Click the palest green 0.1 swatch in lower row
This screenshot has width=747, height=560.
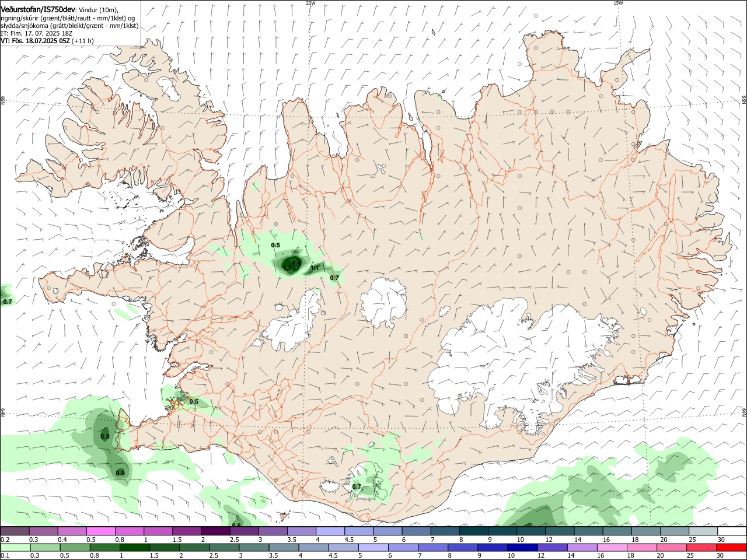[x=15, y=547]
